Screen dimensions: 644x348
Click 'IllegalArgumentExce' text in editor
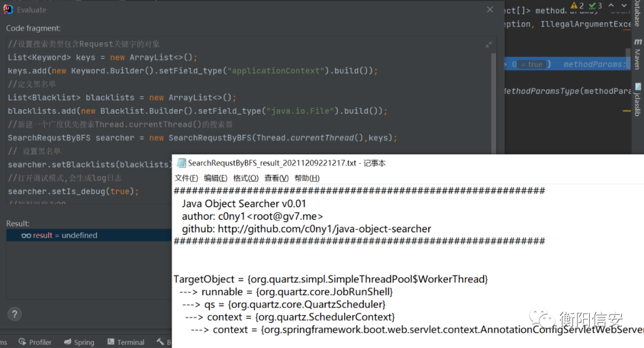coord(586,24)
